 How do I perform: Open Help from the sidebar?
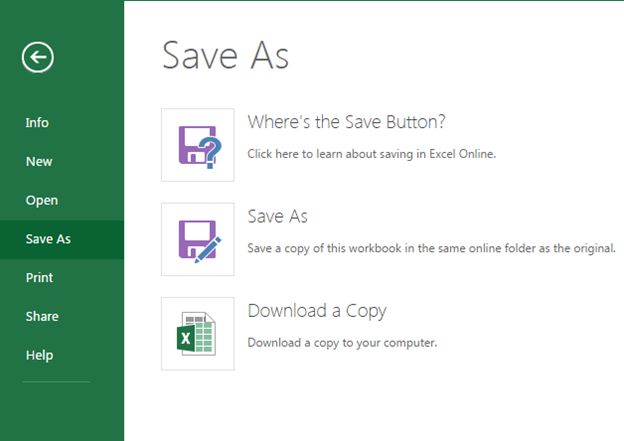pyautogui.click(x=39, y=355)
